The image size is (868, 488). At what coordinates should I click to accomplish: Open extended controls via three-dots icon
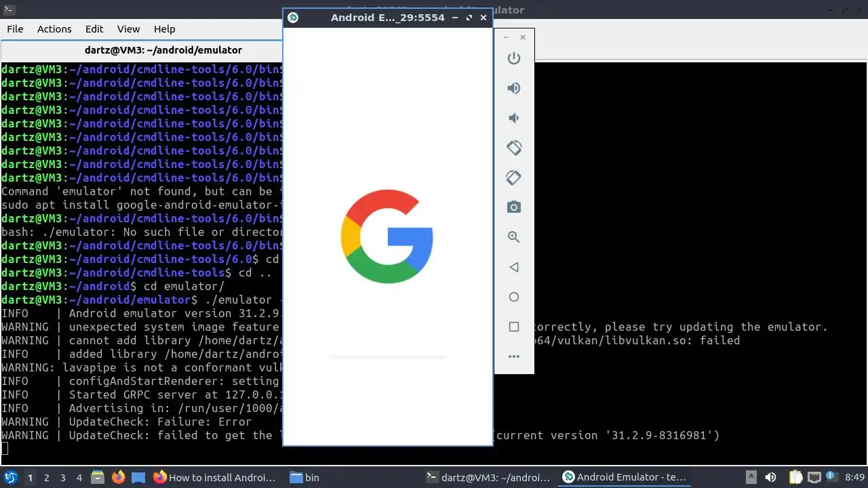click(x=514, y=357)
